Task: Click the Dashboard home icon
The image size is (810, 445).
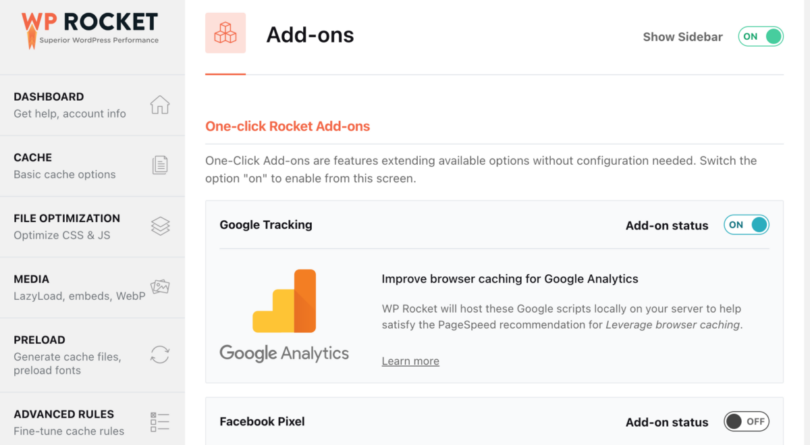Action: (x=160, y=105)
